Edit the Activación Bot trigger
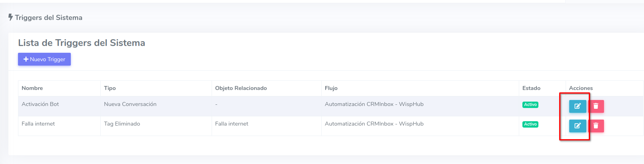 point(578,106)
